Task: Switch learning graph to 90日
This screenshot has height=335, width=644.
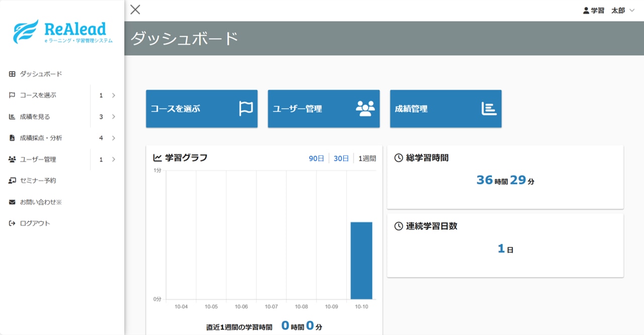Action: point(316,158)
